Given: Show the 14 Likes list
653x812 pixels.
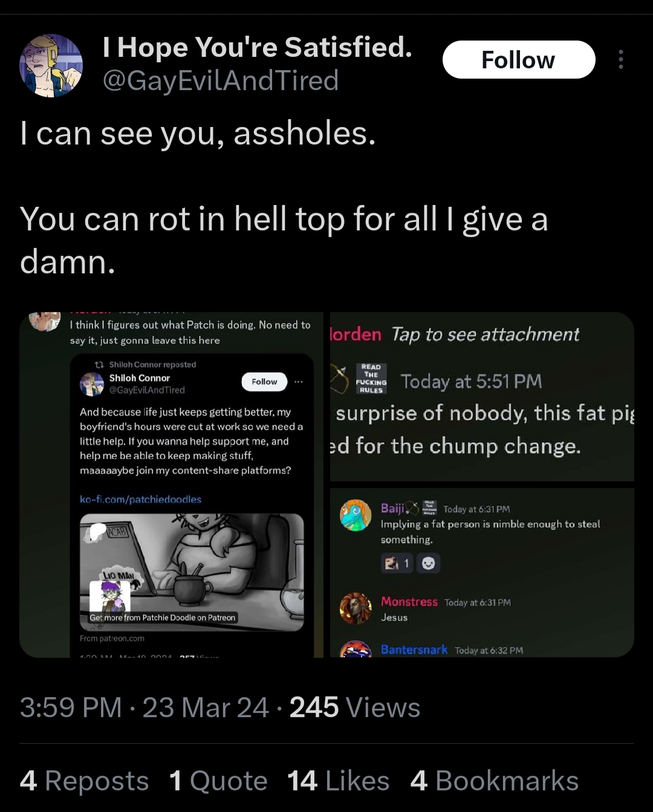Looking at the screenshot, I should (x=338, y=781).
